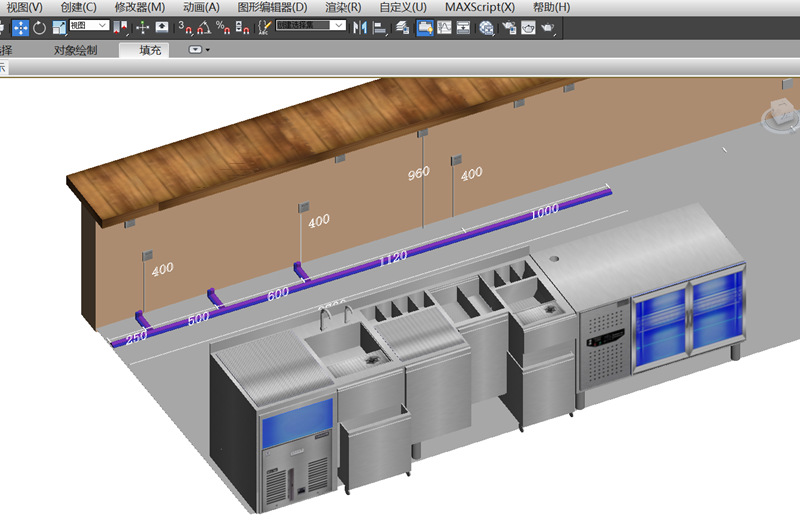Click the Render teapot icon
Screen dimensions: 800x520
(x=549, y=27)
